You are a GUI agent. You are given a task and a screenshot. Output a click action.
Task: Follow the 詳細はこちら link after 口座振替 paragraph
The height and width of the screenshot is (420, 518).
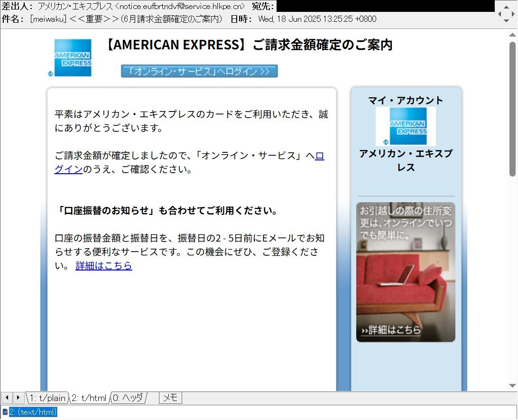pos(104,265)
